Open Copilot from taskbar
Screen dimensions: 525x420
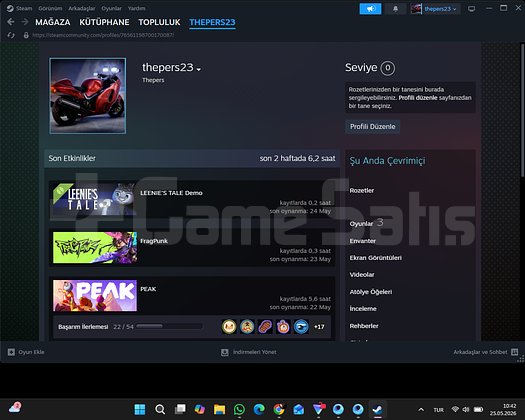(x=200, y=409)
